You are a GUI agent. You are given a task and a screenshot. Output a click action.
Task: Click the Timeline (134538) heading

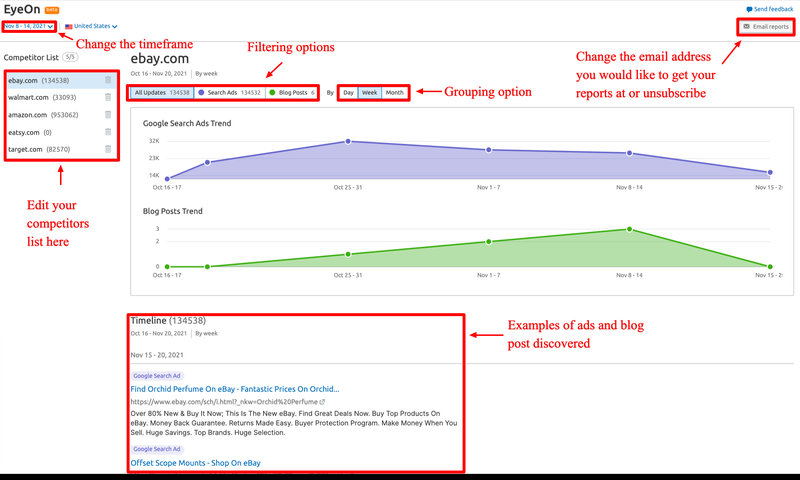point(168,320)
